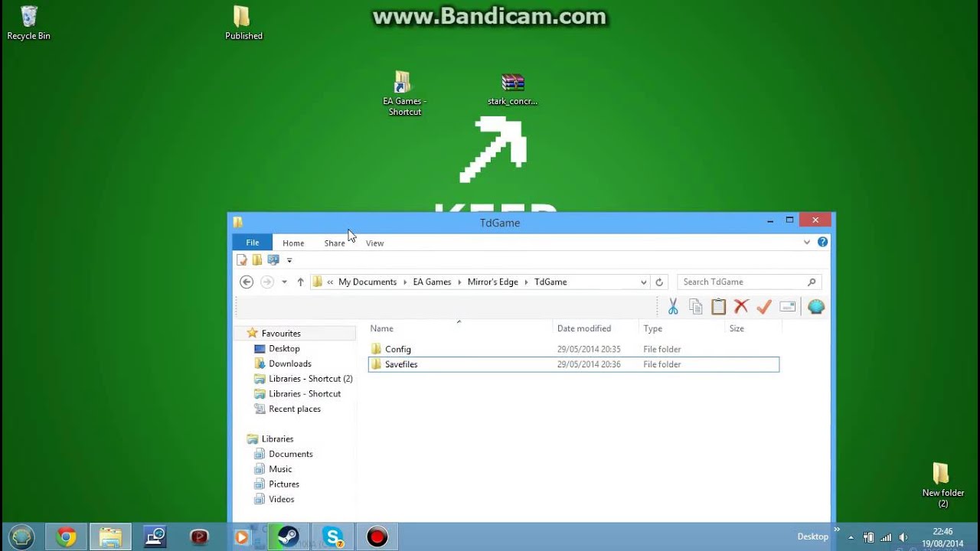Expand Desktop toolbar chevron on taskbar
The image size is (980, 551).
point(836,530)
